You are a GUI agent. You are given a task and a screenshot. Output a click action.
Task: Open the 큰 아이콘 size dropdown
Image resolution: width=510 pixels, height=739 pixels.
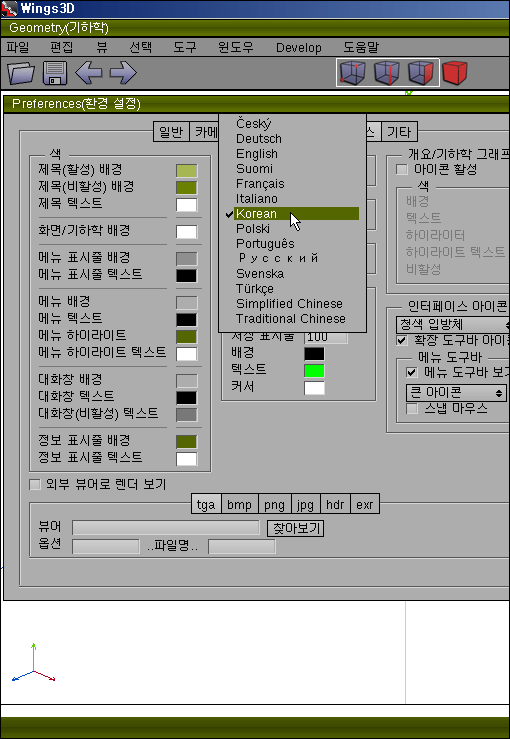pyautogui.click(x=456, y=393)
